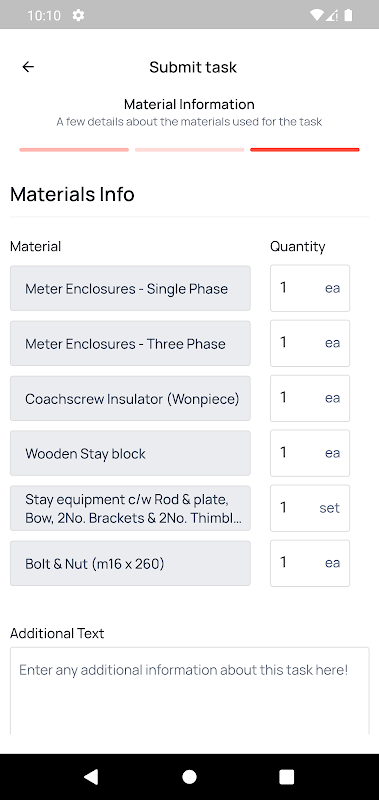
Task: Tap the Wi-Fi status icon
Action: tap(316, 15)
